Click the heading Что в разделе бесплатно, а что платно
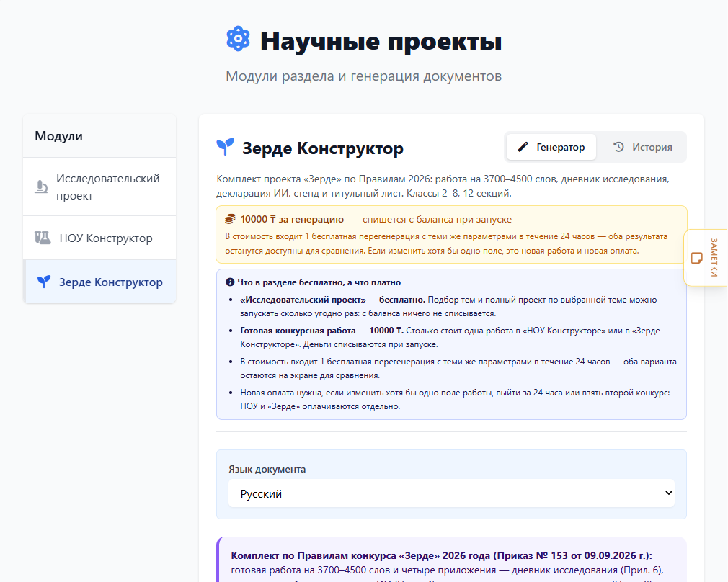The height and width of the screenshot is (582, 728). (319, 282)
